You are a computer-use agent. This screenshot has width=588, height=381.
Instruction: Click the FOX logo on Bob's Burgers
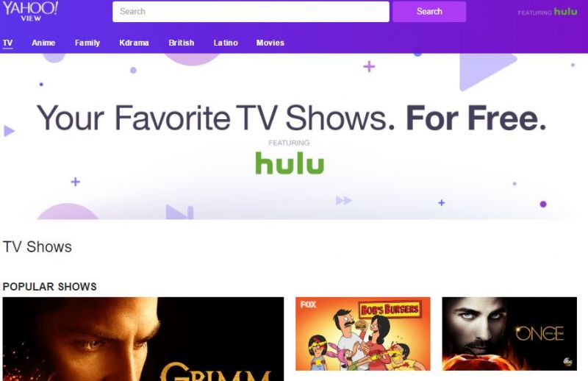click(308, 305)
